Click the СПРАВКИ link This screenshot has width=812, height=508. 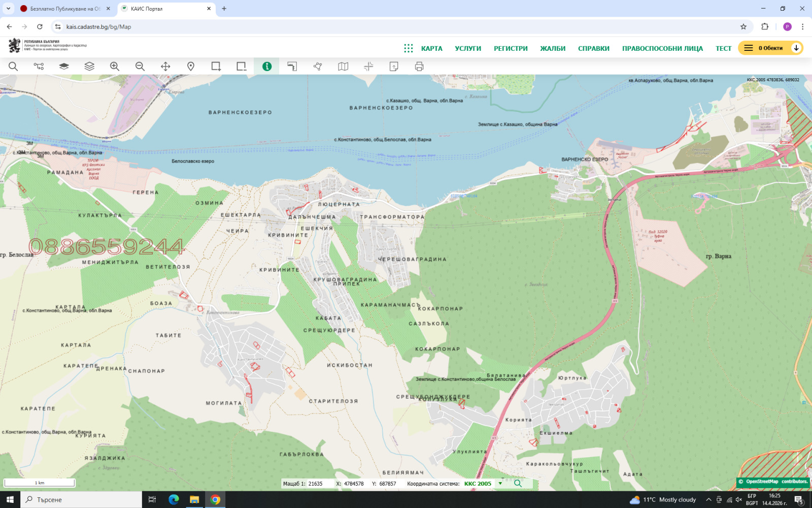[593, 48]
